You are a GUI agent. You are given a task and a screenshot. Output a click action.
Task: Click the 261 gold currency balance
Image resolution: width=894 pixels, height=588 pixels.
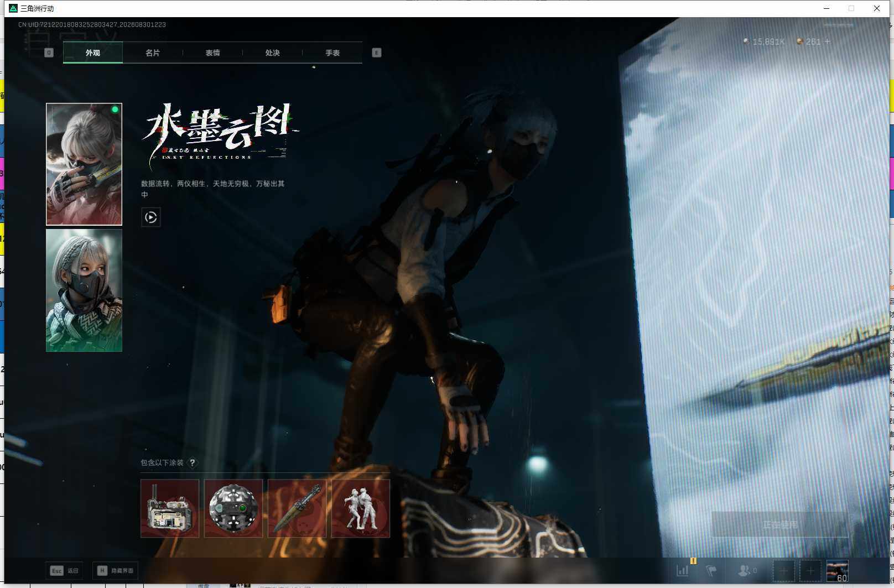click(x=809, y=41)
